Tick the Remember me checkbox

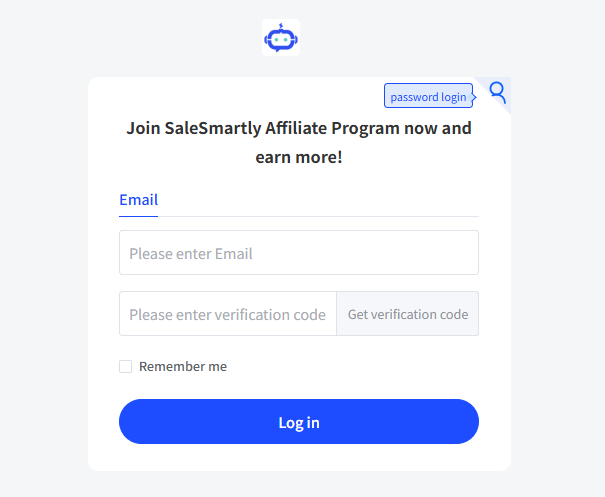tap(126, 367)
